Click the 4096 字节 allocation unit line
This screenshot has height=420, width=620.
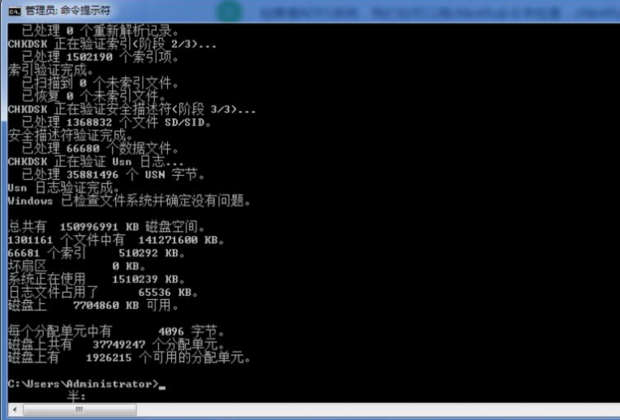116,331
